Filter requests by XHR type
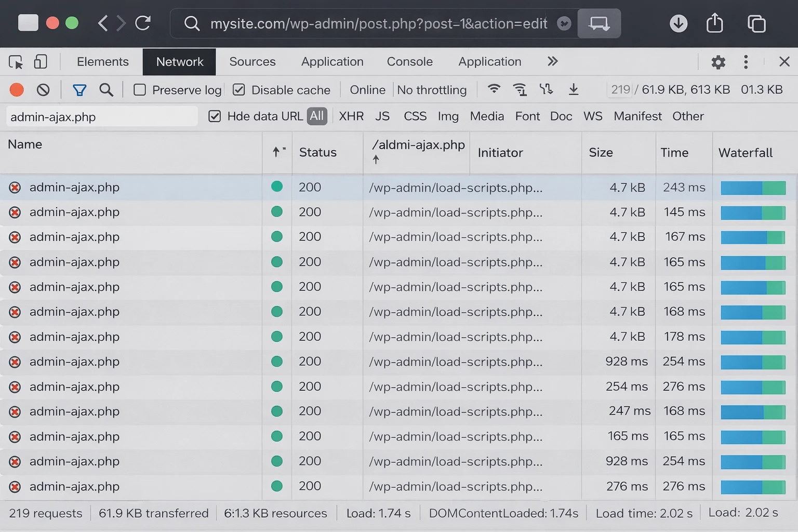 (351, 116)
